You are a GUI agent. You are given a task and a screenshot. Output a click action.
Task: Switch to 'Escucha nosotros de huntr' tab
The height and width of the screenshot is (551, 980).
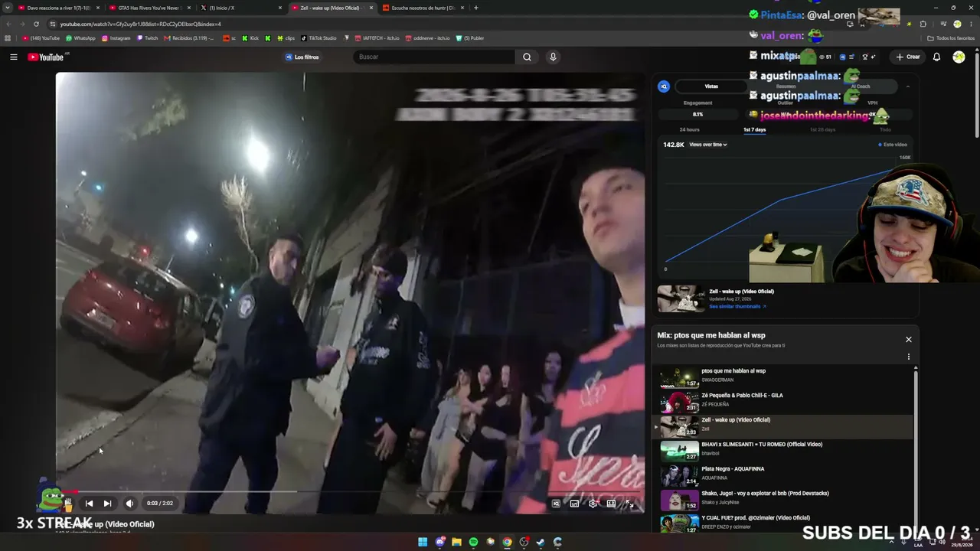423,8
